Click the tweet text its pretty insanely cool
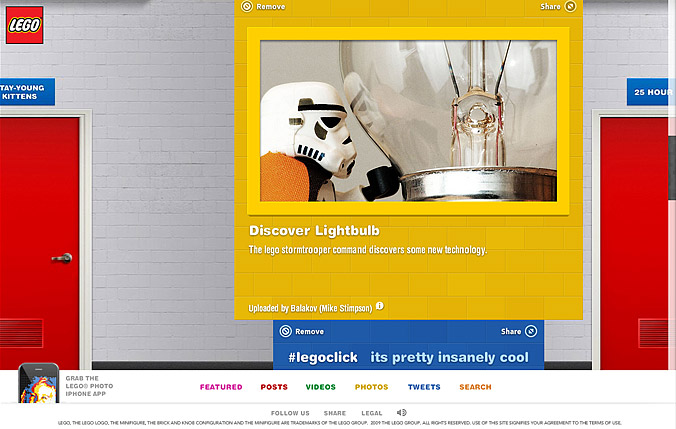676x429 pixels. coord(449,357)
